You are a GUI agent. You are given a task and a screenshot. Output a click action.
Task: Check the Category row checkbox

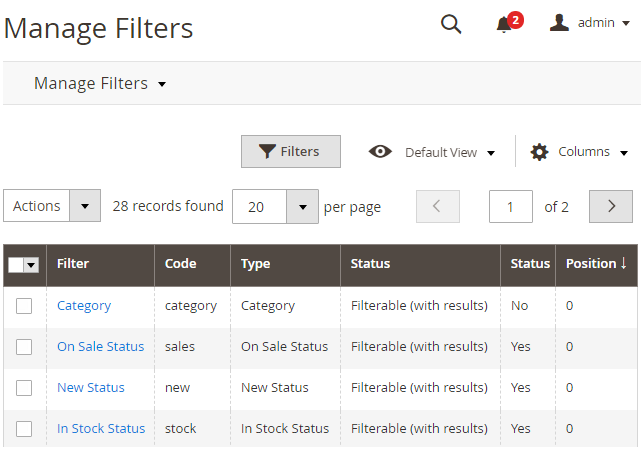24,306
